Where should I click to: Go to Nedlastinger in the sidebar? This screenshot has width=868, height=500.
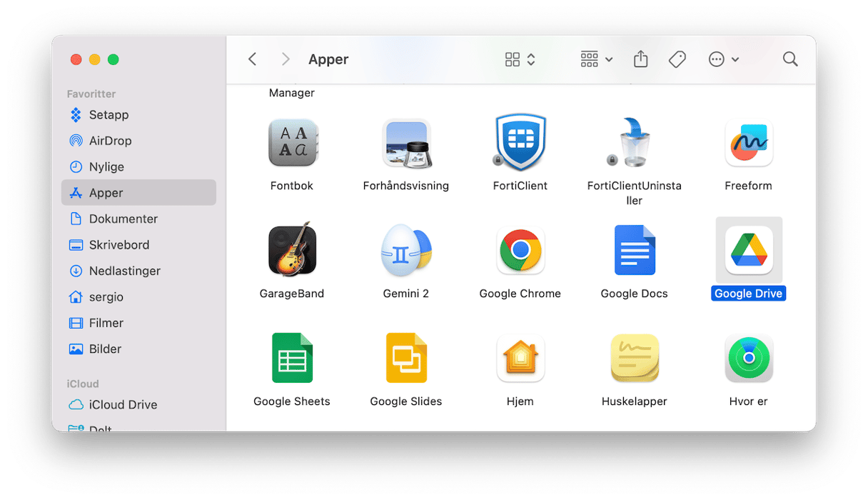tap(124, 271)
